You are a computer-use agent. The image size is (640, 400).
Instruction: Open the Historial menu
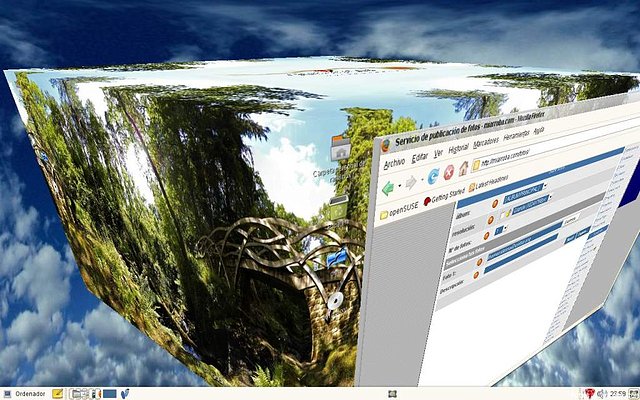pos(458,149)
